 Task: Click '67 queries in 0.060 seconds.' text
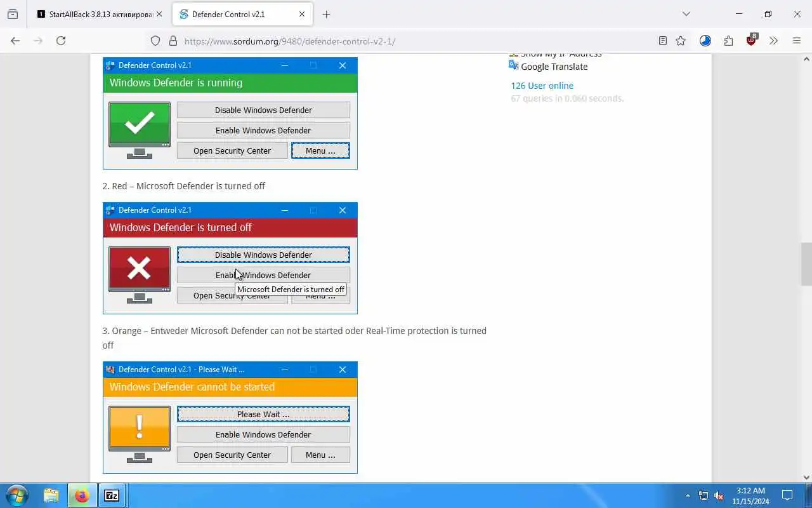point(567,98)
